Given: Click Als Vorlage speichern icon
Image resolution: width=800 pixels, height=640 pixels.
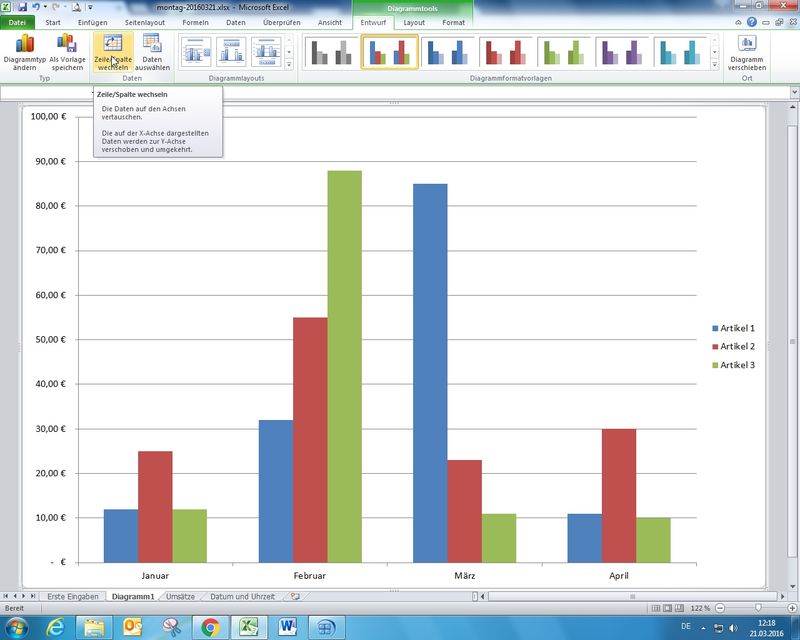Looking at the screenshot, I should tap(67, 44).
